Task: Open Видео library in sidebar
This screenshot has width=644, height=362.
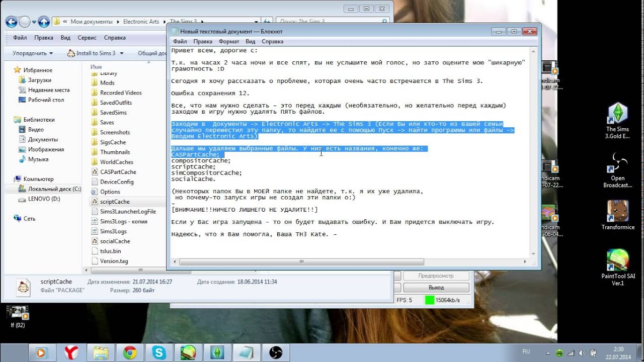Action: coord(36,129)
